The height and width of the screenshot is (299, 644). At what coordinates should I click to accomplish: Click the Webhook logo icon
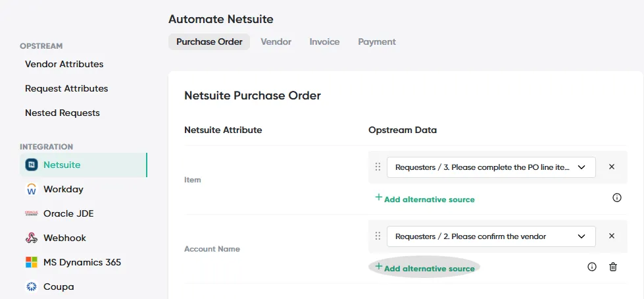[x=32, y=238]
